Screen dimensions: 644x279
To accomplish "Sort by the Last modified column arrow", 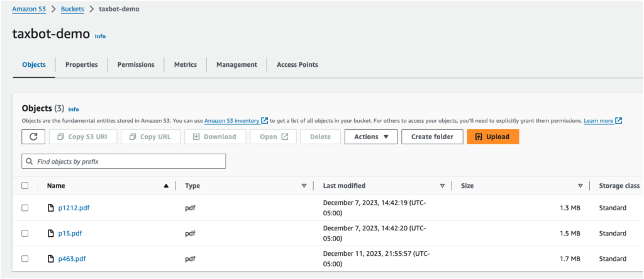I will click(x=442, y=186).
